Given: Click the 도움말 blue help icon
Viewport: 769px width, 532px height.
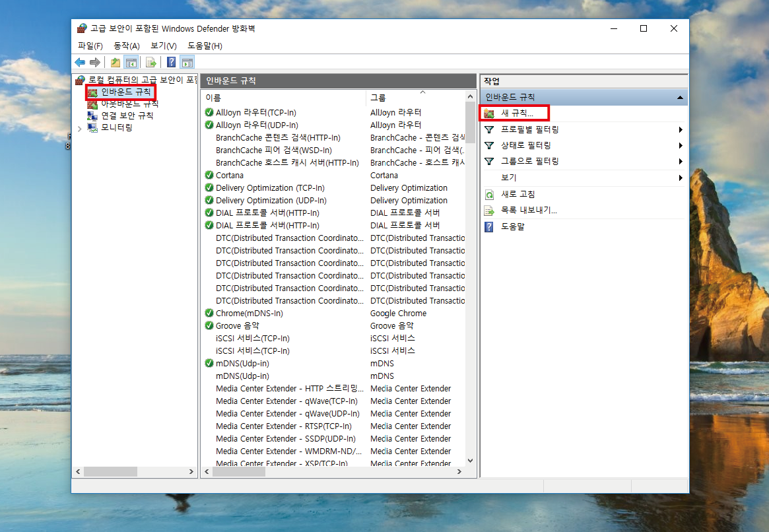Looking at the screenshot, I should click(x=489, y=227).
